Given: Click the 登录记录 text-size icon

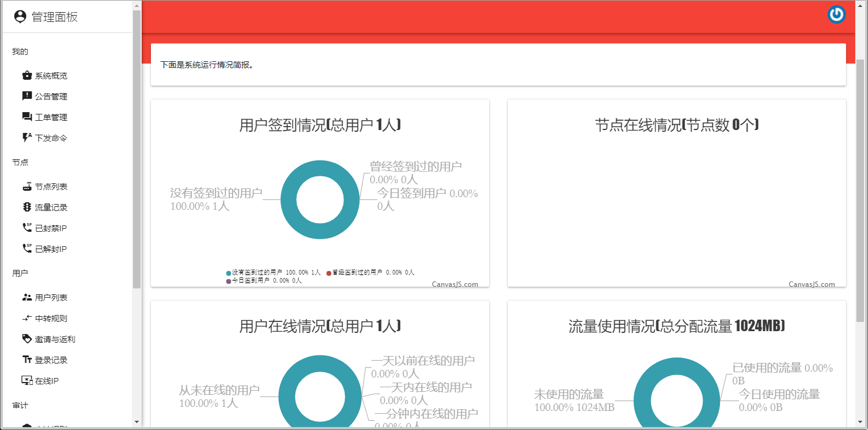Looking at the screenshot, I should (x=27, y=359).
